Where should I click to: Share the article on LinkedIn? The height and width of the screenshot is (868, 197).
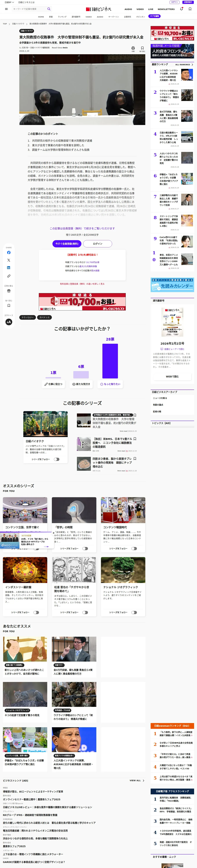click(x=9, y=267)
